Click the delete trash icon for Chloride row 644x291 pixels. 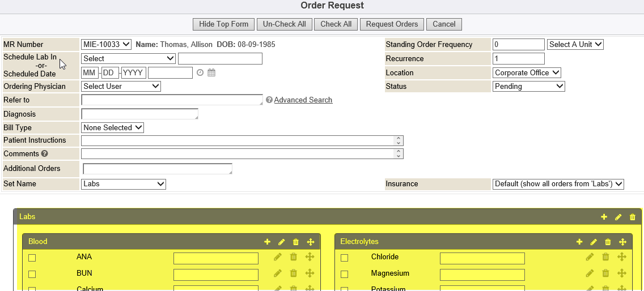pos(605,257)
